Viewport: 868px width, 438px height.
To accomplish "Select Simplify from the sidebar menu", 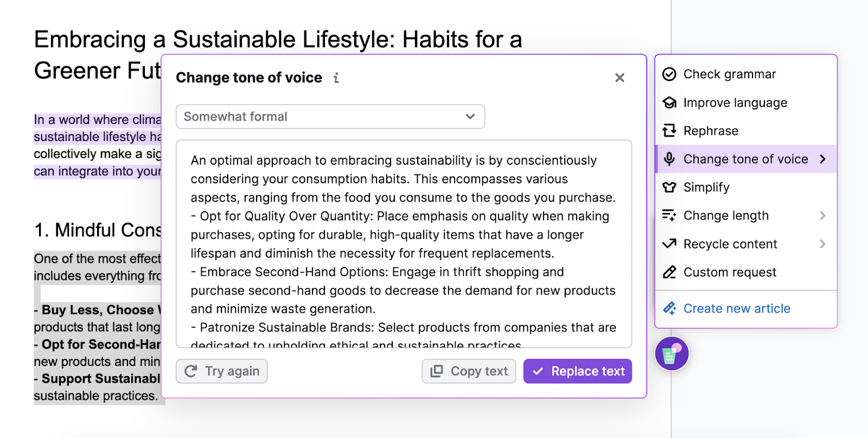I will (x=706, y=187).
